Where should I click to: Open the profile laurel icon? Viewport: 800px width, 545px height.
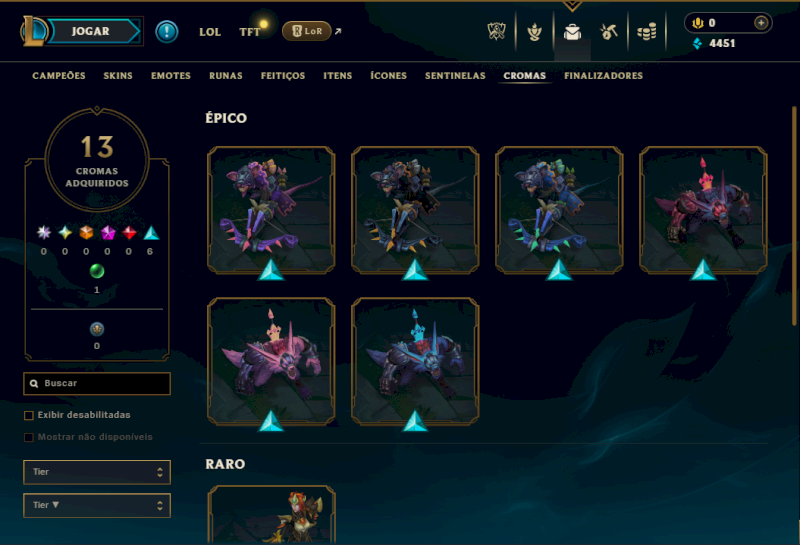(x=534, y=32)
